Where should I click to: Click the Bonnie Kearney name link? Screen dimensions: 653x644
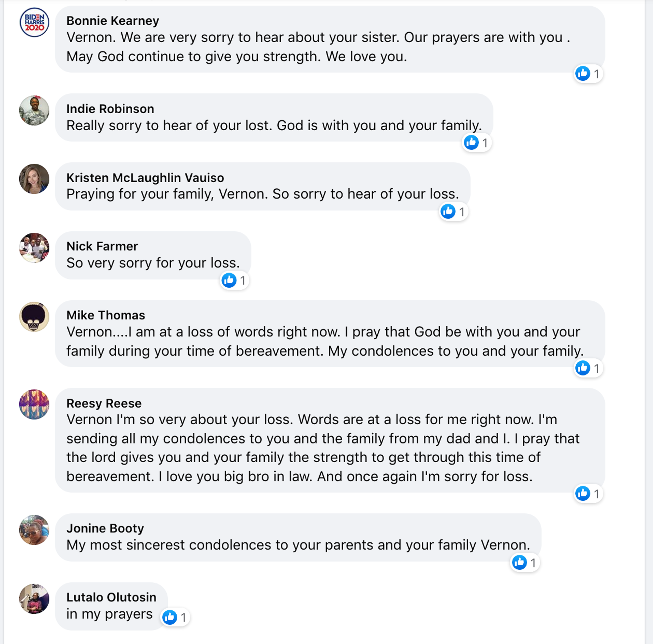[112, 21]
